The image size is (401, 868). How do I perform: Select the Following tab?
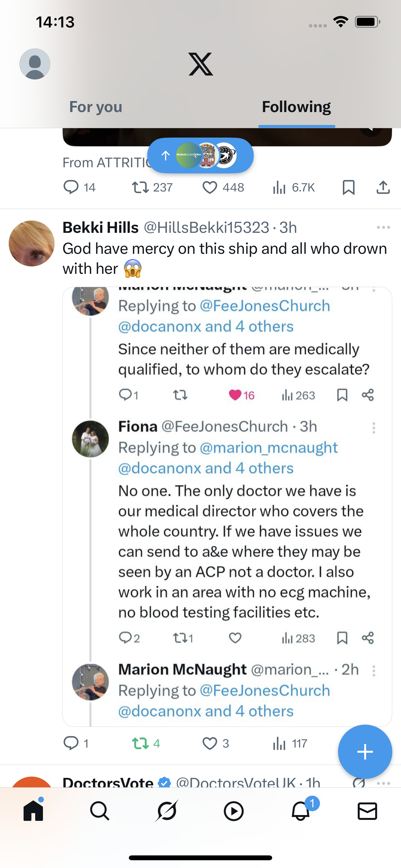coord(296,107)
